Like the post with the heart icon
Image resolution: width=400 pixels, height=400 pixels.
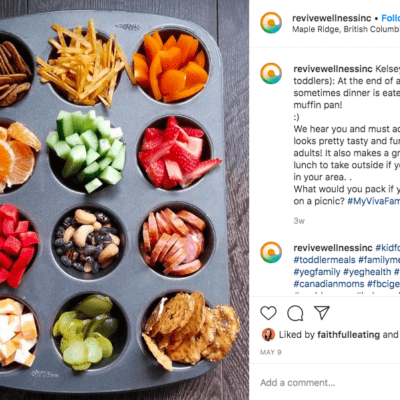click(268, 313)
